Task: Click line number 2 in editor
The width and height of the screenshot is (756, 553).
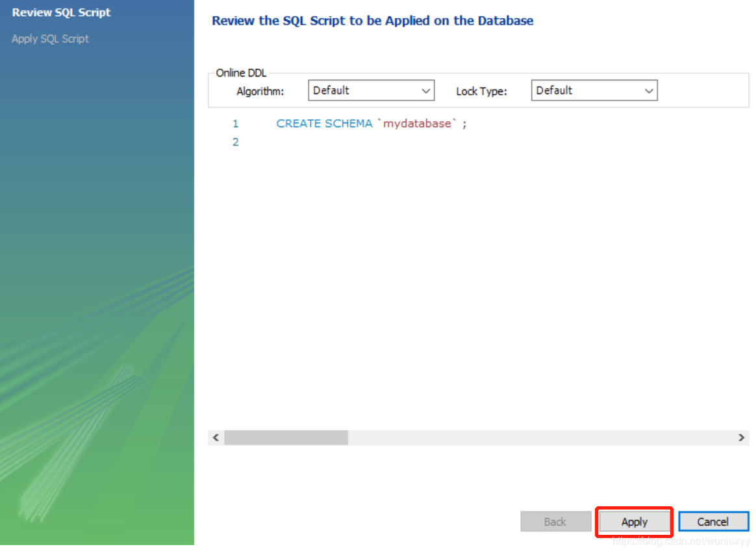Action: point(235,142)
